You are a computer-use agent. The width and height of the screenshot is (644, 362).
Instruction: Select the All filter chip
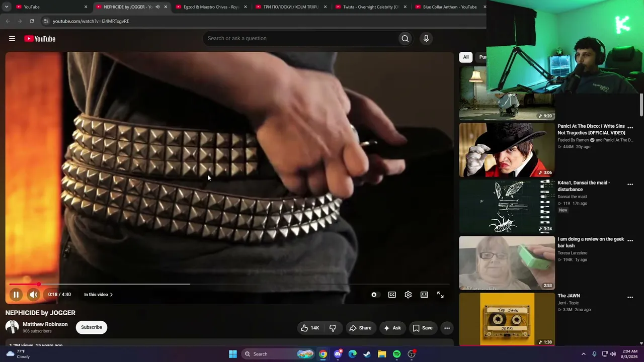(x=466, y=57)
